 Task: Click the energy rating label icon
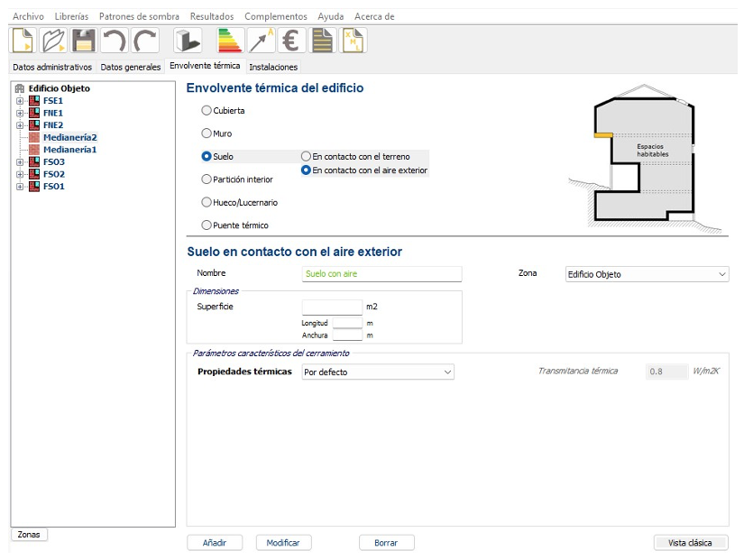pyautogui.click(x=230, y=41)
